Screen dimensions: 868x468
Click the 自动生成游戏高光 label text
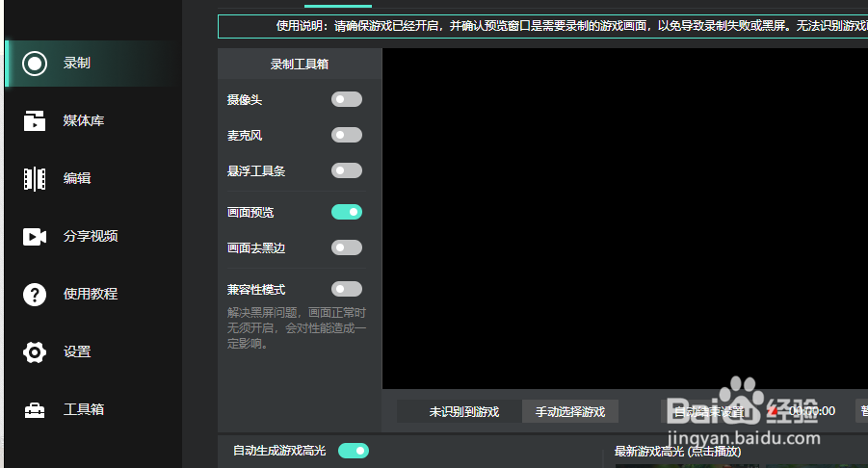pyautogui.click(x=279, y=451)
